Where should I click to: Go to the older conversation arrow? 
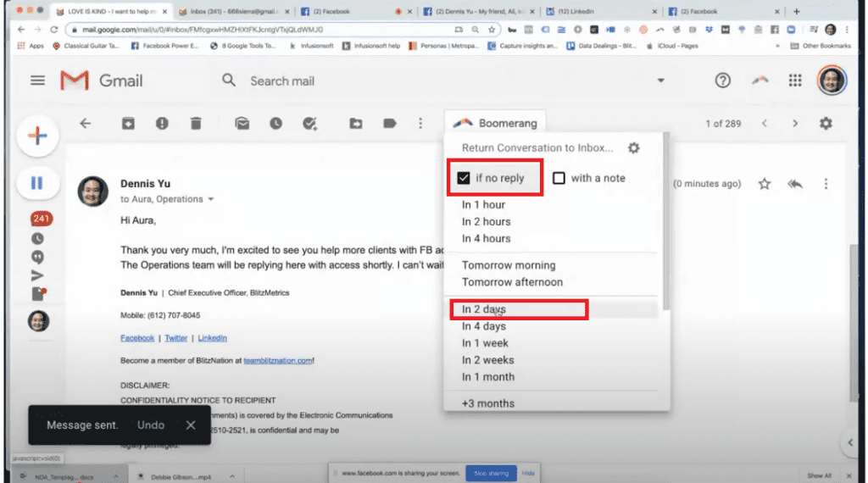(x=795, y=124)
